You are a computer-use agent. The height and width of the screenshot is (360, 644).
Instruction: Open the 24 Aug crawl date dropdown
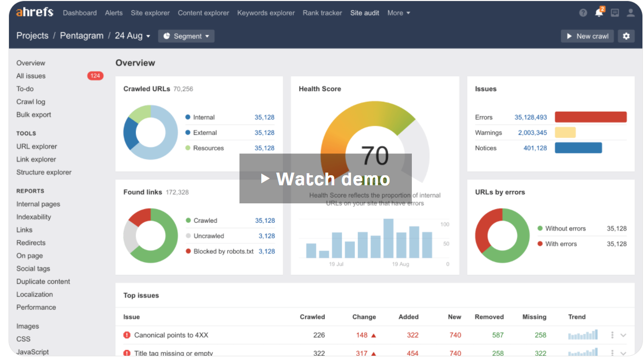click(132, 35)
